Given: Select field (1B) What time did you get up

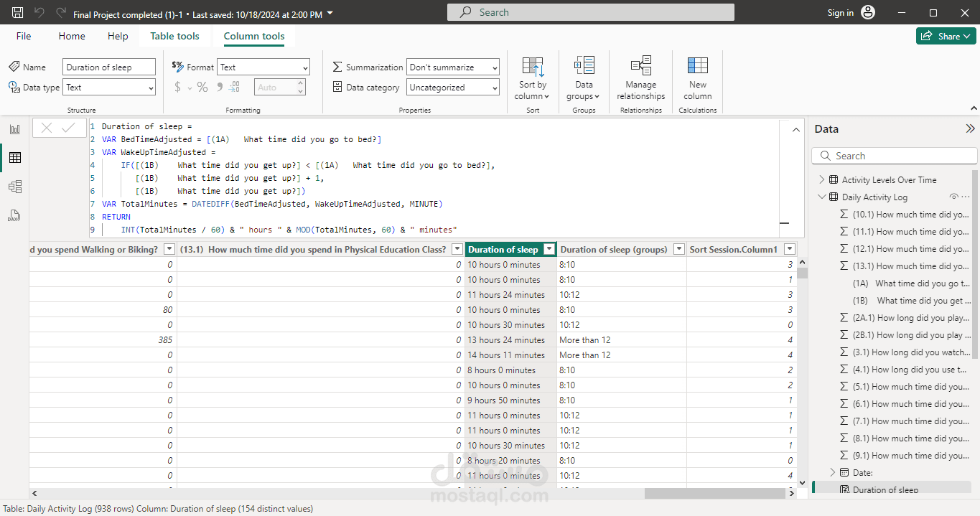Looking at the screenshot, I should coord(911,301).
